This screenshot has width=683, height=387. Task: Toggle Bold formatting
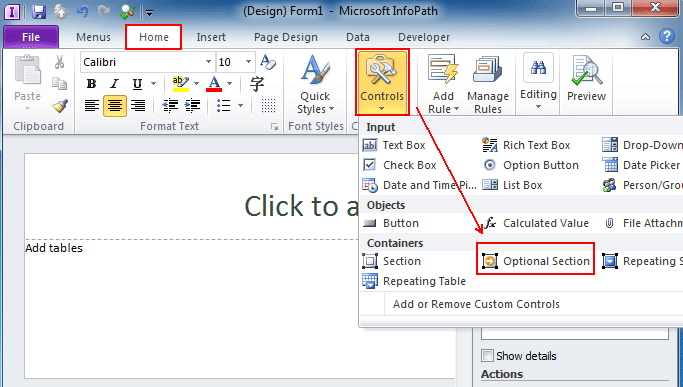[x=91, y=83]
